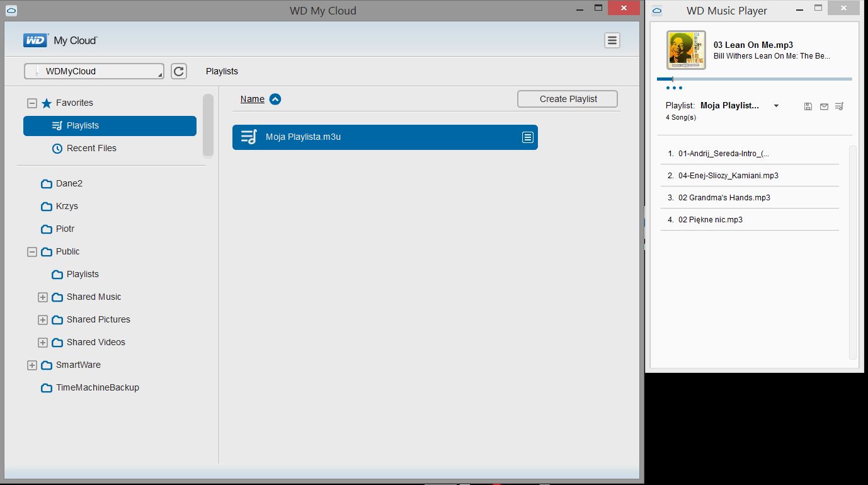Screen dimensions: 868x485
Task: Click the Create Playlist button
Action: (x=568, y=99)
